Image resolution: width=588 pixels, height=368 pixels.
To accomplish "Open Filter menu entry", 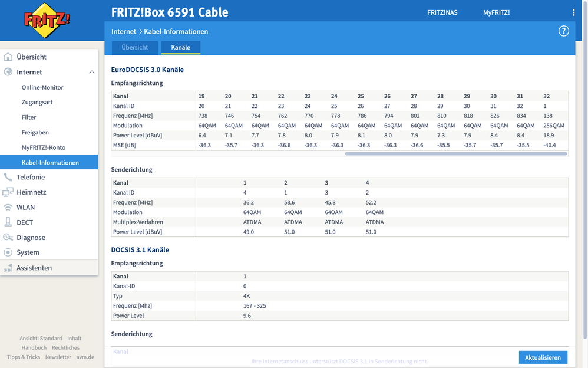I will [29, 117].
